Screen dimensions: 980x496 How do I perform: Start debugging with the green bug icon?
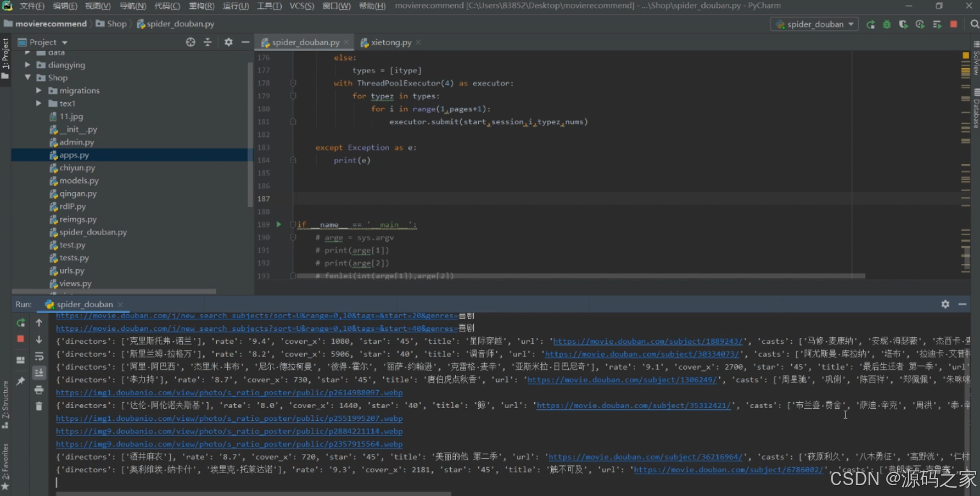click(887, 24)
